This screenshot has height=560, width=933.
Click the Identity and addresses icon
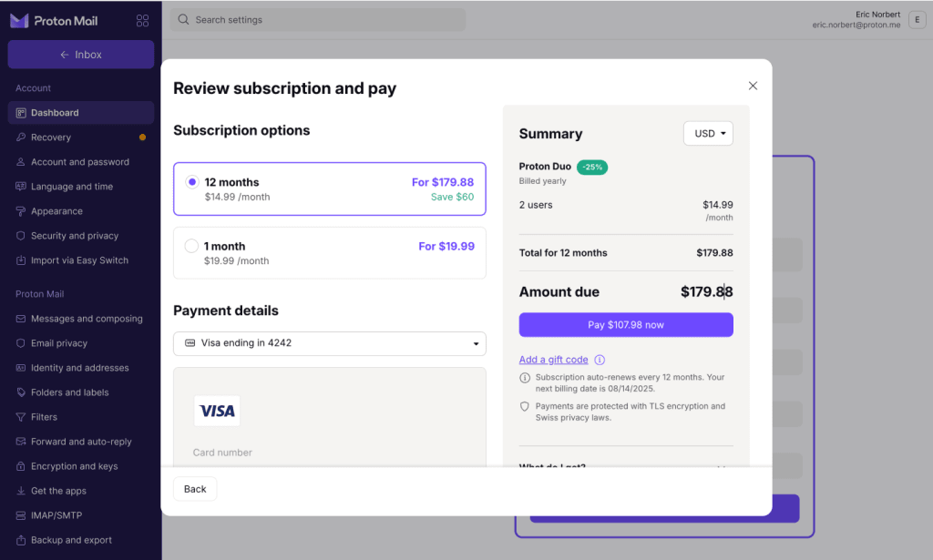click(21, 368)
